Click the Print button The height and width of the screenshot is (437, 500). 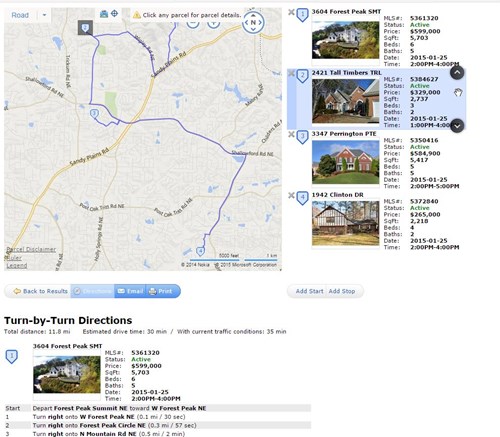click(x=163, y=291)
